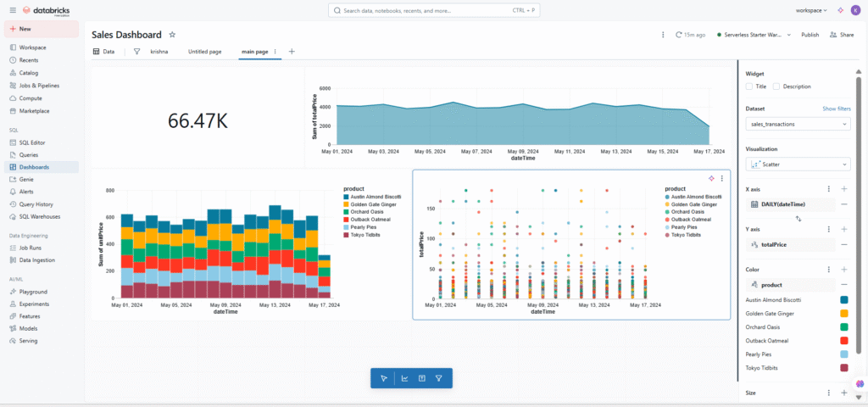Select the pointer tool in bottom toolbar
868x407 pixels.
click(x=385, y=378)
